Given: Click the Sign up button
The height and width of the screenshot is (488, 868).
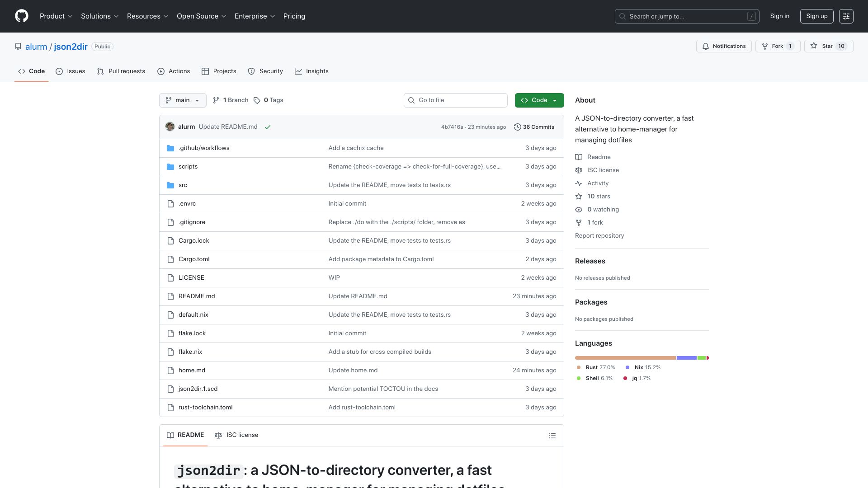Looking at the screenshot, I should (x=817, y=16).
